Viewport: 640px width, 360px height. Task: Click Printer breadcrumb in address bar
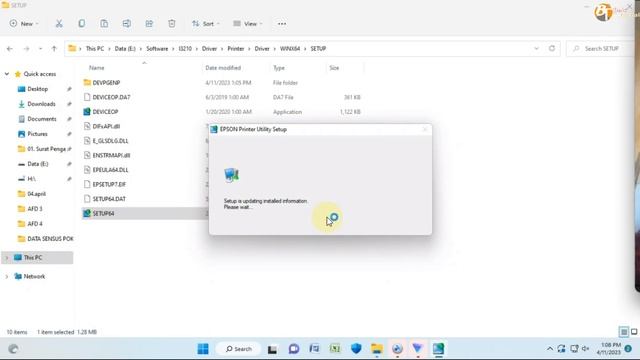click(x=236, y=49)
